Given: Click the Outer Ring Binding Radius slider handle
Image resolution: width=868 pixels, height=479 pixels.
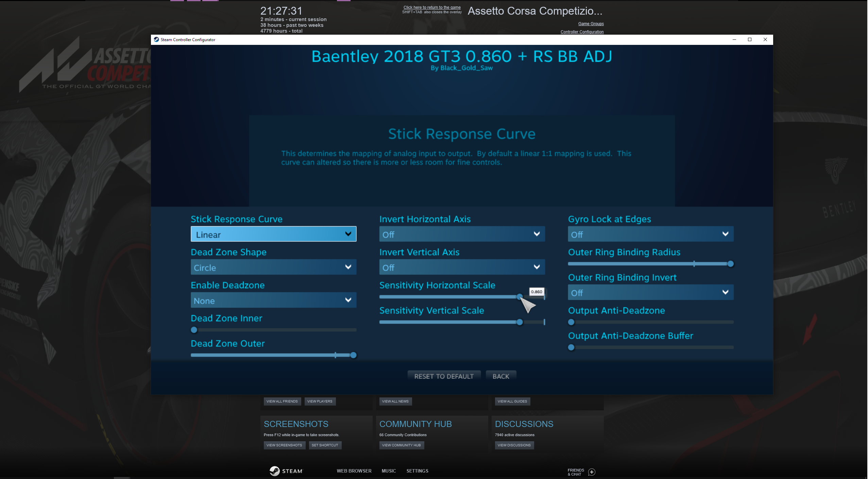Looking at the screenshot, I should tap(730, 264).
